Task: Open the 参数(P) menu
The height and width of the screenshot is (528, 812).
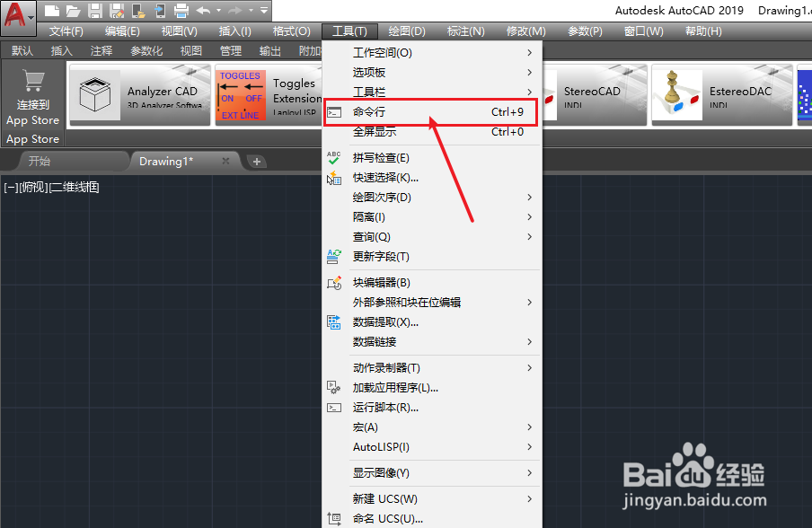Action: pyautogui.click(x=585, y=31)
